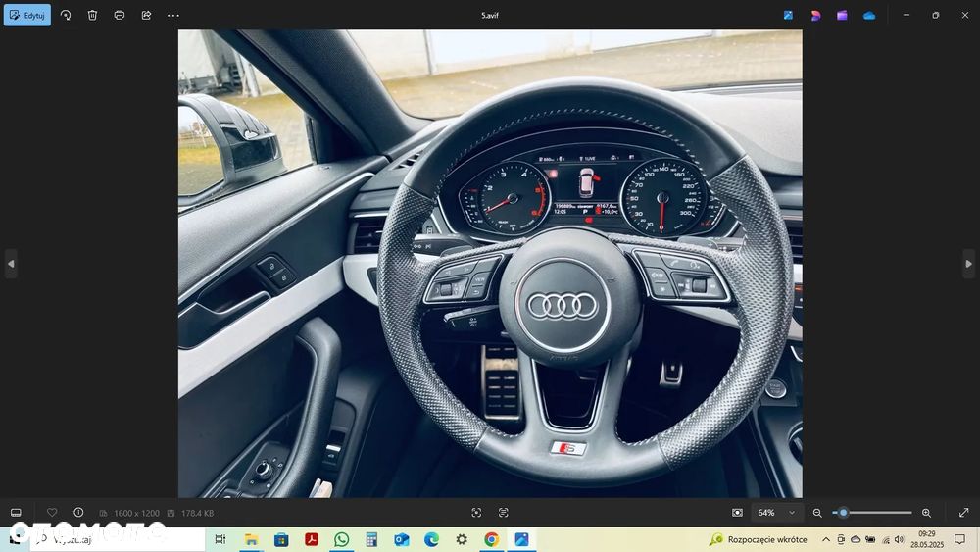Viewport: 980px width, 552px height.
Task: Enter fullscreen with the expand arrows icon
Action: pyautogui.click(x=963, y=513)
